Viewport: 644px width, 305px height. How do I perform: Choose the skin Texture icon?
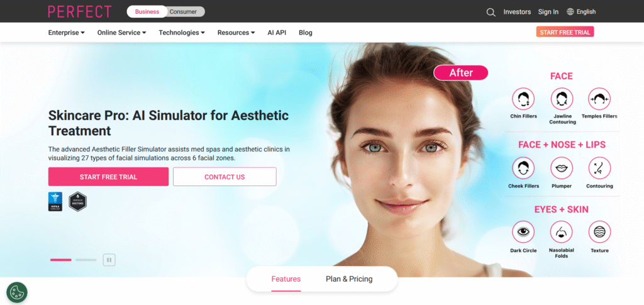(x=599, y=232)
